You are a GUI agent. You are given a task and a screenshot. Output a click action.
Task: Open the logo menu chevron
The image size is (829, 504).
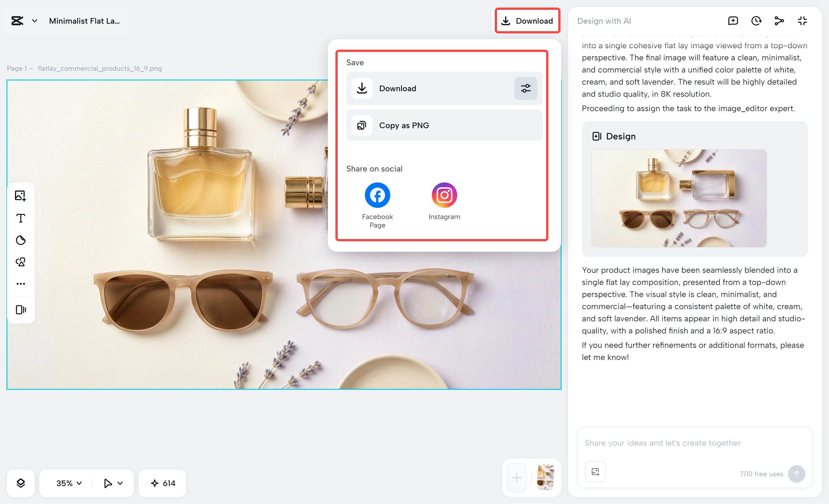point(34,21)
